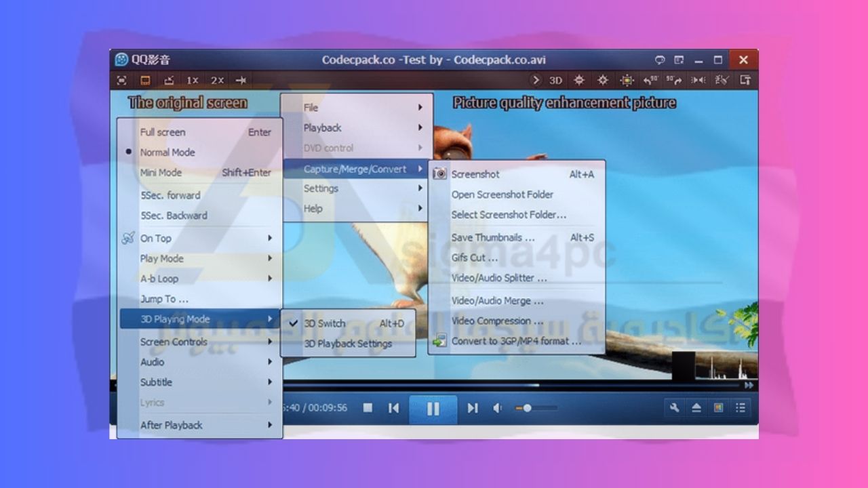Set video size to 2x
This screenshot has width=868, height=488.
[x=217, y=80]
